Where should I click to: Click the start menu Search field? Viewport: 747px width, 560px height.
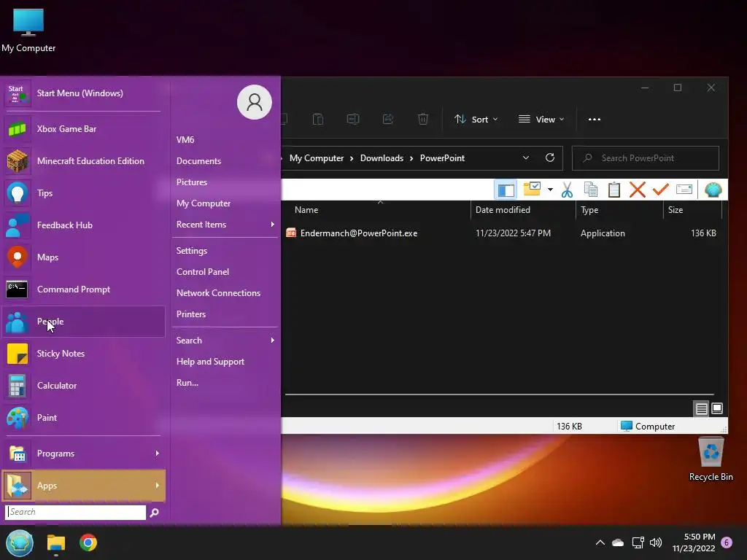point(76,512)
